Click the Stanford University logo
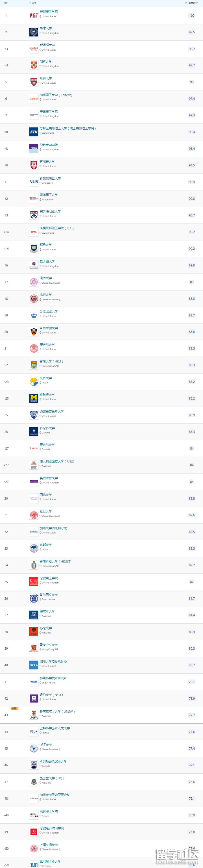 coord(34,49)
